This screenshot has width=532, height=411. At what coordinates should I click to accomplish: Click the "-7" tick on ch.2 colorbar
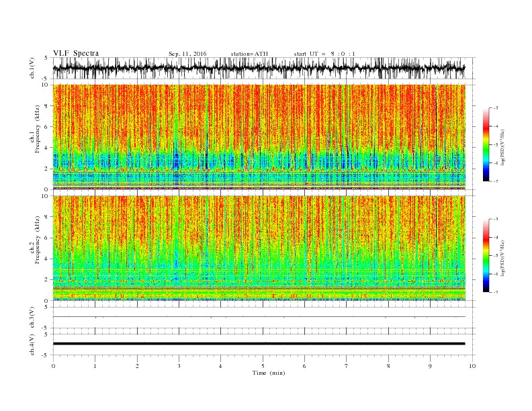pyautogui.click(x=495, y=292)
